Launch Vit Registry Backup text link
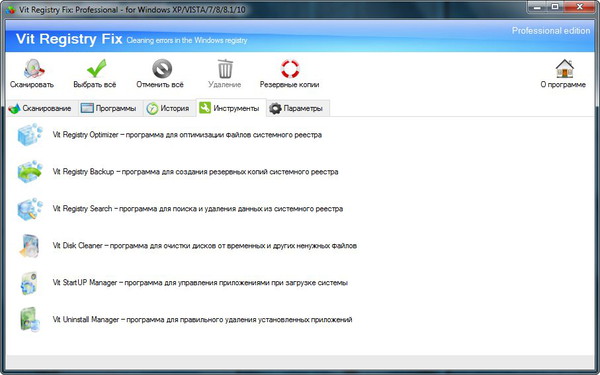 pyautogui.click(x=195, y=172)
